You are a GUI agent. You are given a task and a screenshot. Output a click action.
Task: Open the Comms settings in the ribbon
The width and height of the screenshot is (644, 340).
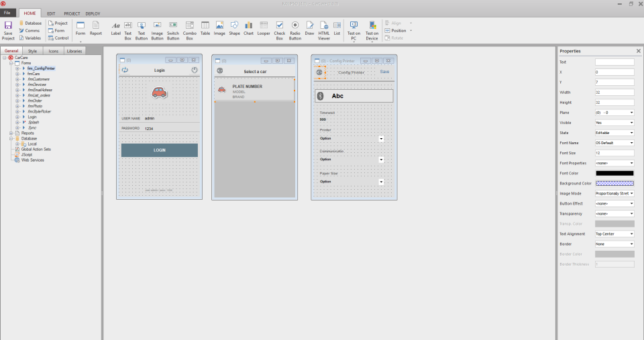[x=29, y=31]
